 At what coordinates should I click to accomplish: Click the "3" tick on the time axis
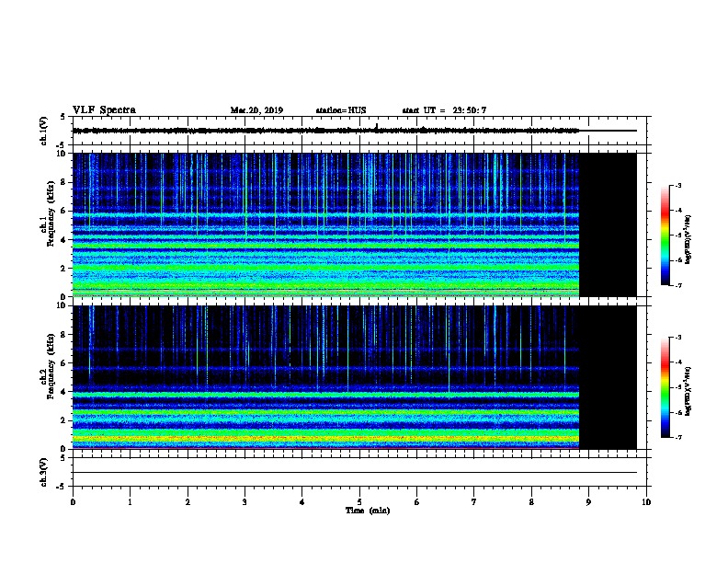(x=245, y=502)
